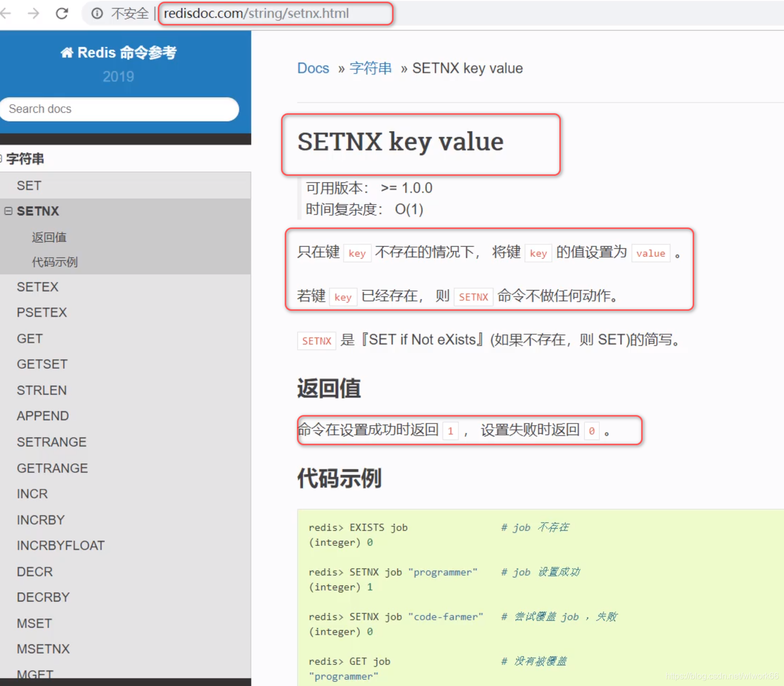Open APPEND in the sidebar
The height and width of the screenshot is (686, 784).
(43, 416)
